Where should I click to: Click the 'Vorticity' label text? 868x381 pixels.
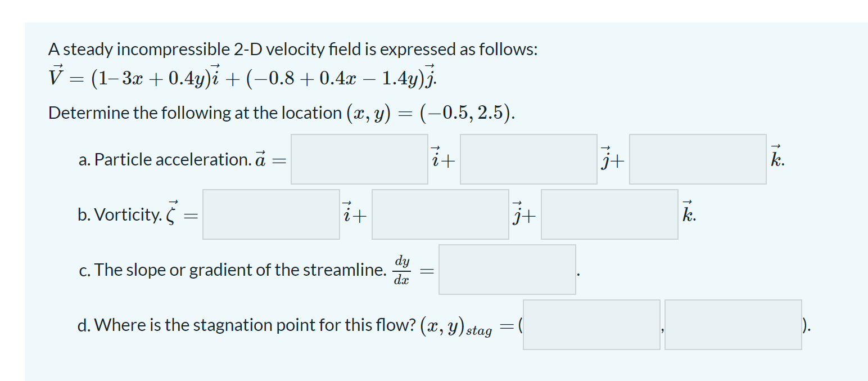pyautogui.click(x=129, y=214)
